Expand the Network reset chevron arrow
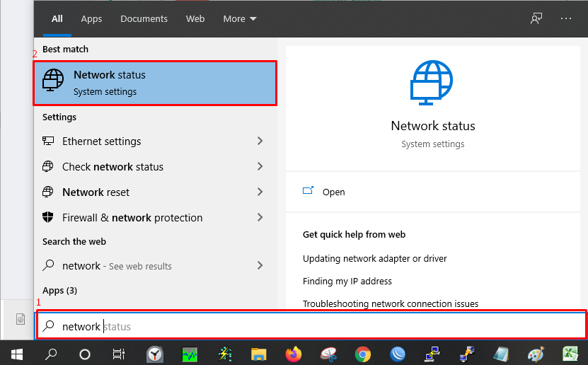 (260, 192)
